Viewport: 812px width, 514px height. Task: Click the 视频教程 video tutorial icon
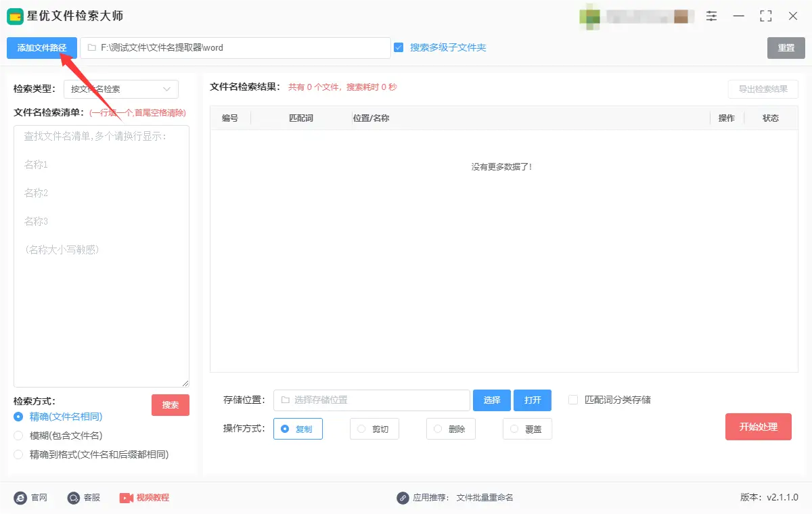pos(126,498)
